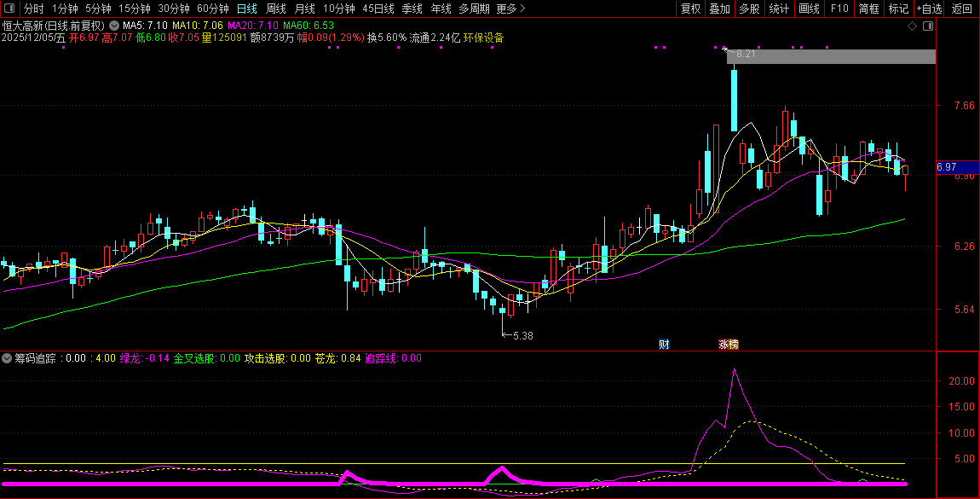Click the 额8739万 amount value

coord(272,38)
